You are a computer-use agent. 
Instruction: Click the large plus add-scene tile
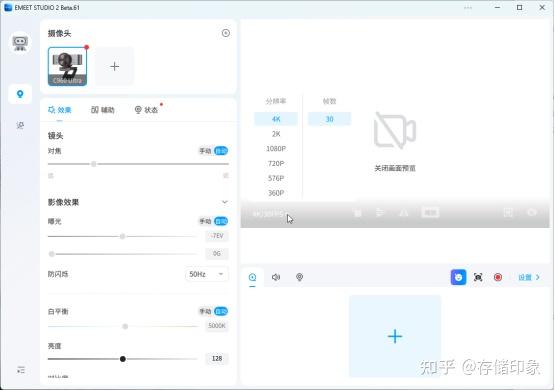[395, 336]
